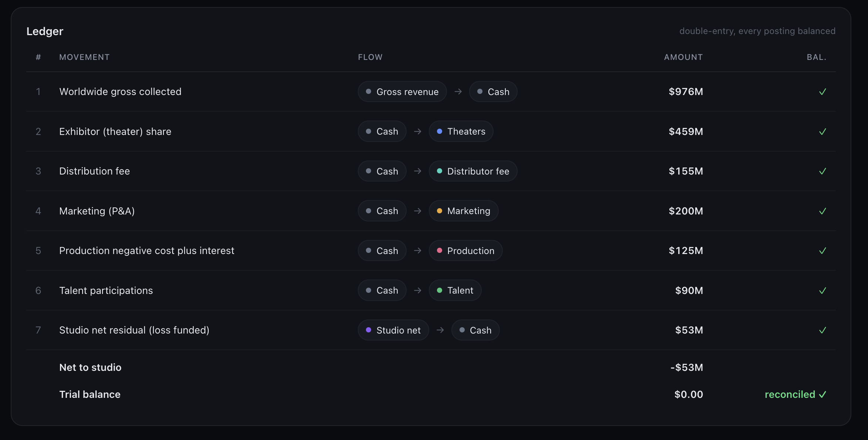
Task: Click the arrow between Cash and Theaters
Action: (418, 131)
